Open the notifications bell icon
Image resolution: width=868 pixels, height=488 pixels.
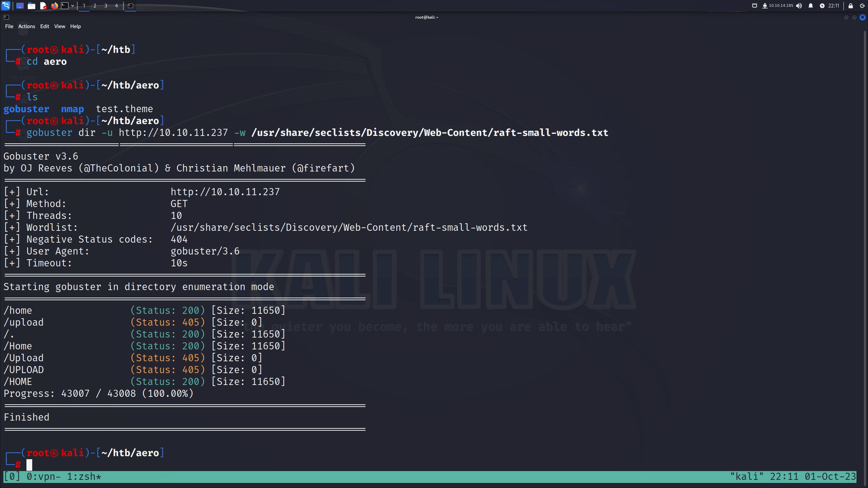[811, 5]
